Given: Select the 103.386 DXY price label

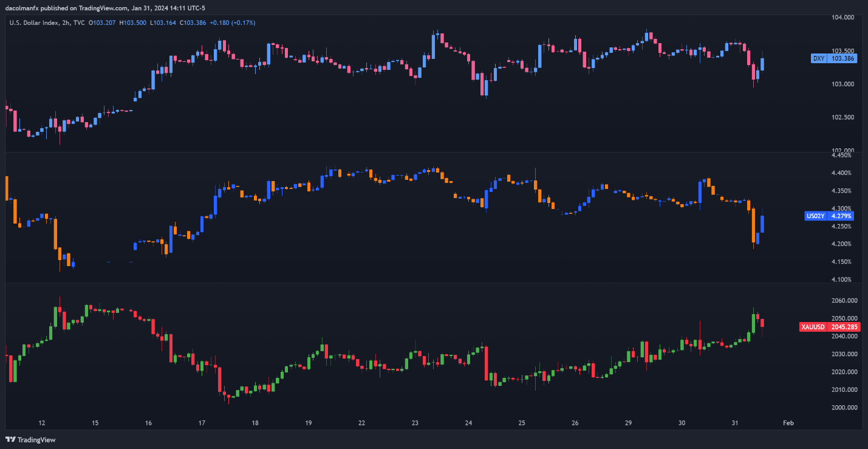Looking at the screenshot, I should (x=842, y=58).
